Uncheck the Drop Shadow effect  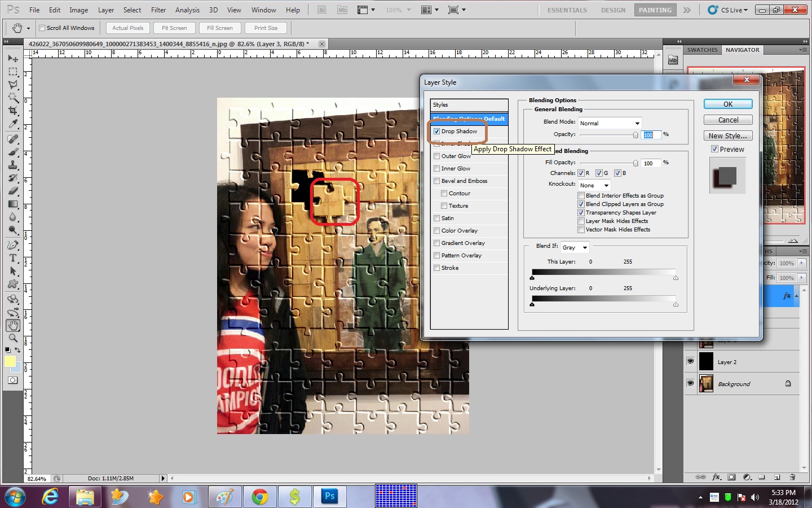click(x=437, y=131)
